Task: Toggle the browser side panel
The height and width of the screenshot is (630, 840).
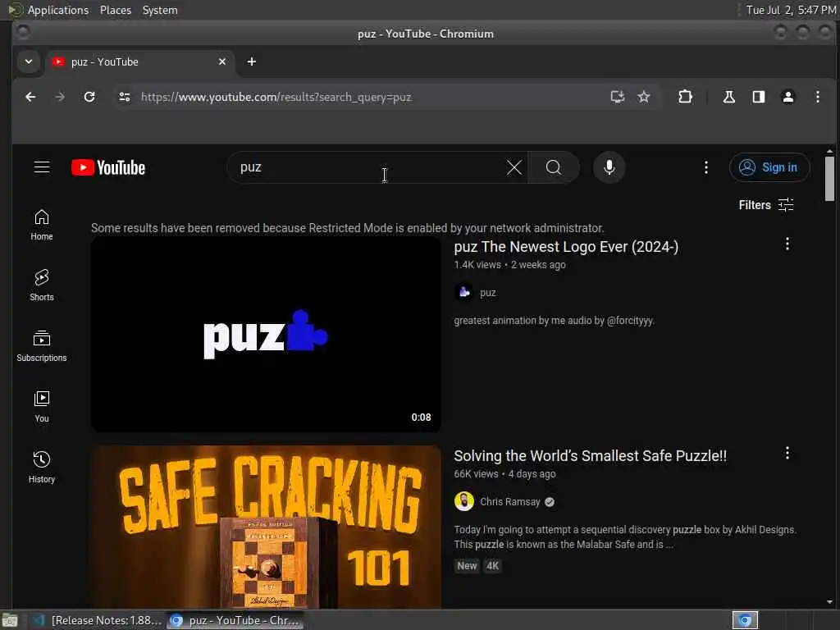Action: [x=759, y=97]
